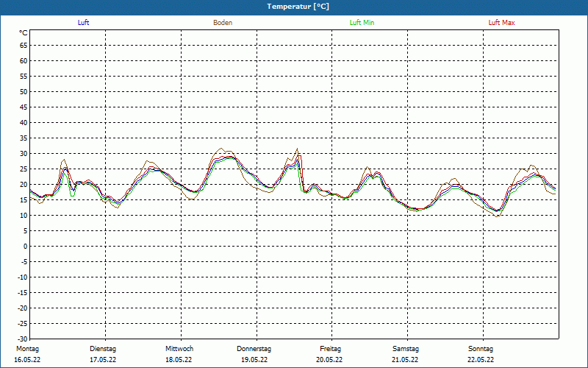Click the -20 y-axis value
This screenshot has width=588, height=368.
click(23, 308)
